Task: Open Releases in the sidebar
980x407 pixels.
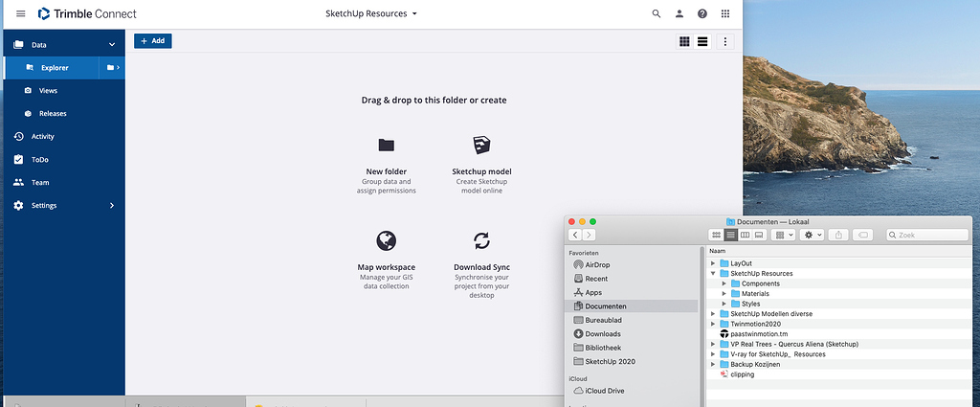Action: 53,114
